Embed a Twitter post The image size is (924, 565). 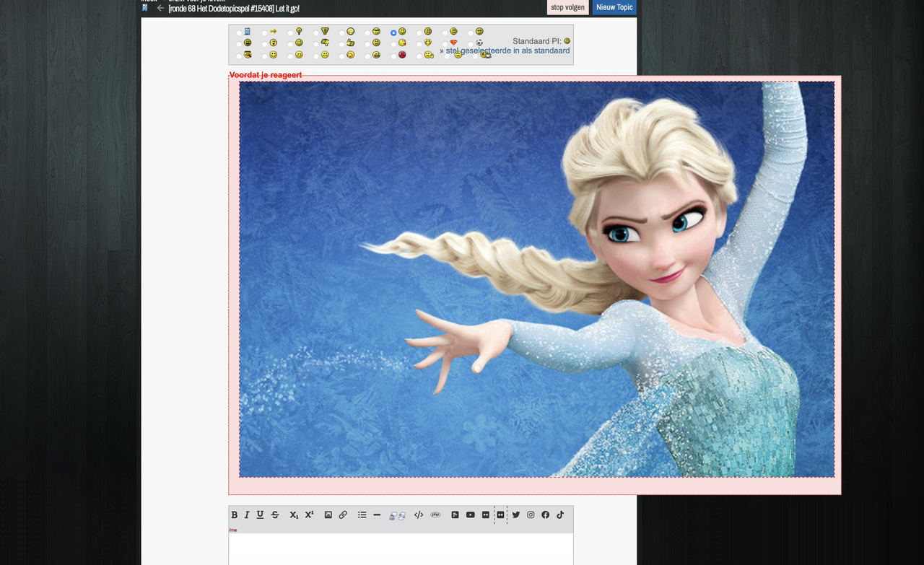[x=515, y=515]
